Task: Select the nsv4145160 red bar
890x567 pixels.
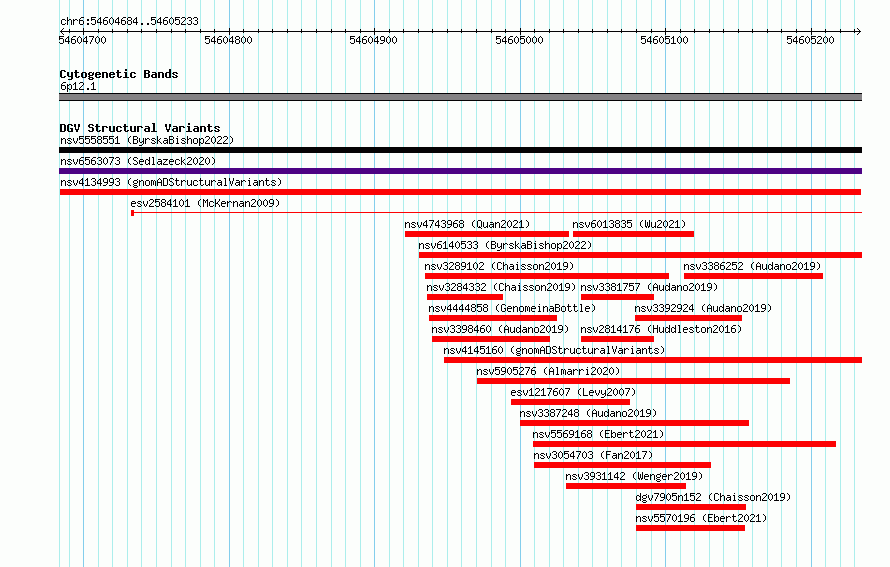Action: (653, 360)
